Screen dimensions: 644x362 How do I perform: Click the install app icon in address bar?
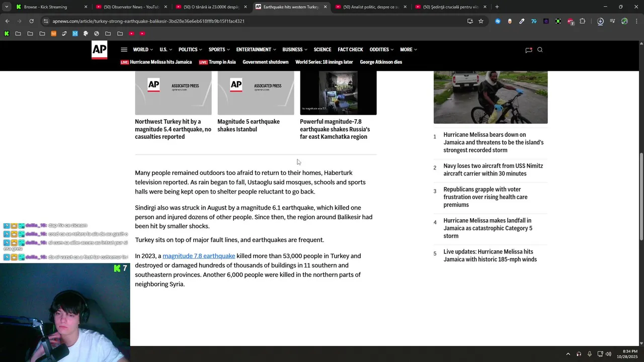coord(470,21)
